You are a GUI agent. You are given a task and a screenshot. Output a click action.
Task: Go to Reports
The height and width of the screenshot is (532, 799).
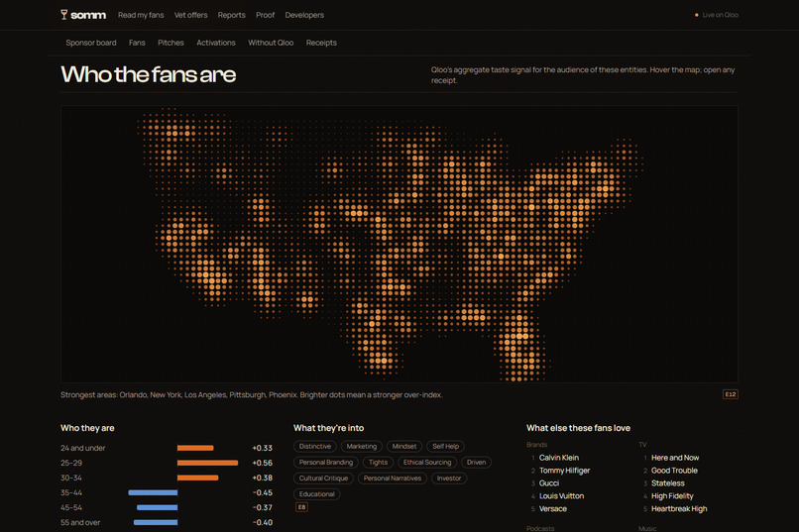(x=231, y=15)
